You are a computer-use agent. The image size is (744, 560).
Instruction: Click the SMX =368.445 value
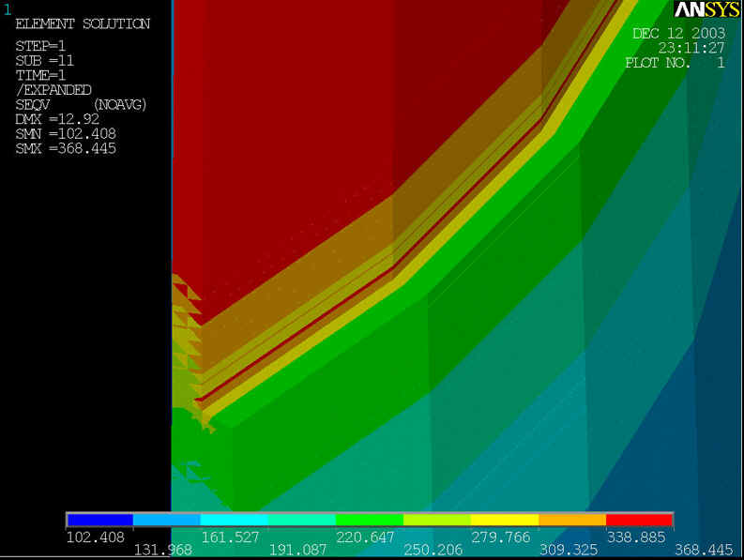[x=66, y=148]
